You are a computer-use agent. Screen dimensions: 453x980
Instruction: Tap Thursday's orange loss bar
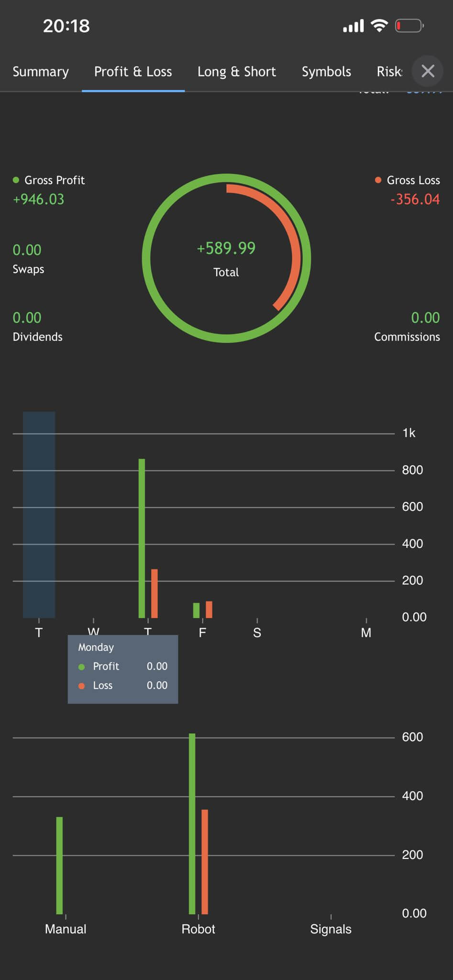(x=155, y=593)
